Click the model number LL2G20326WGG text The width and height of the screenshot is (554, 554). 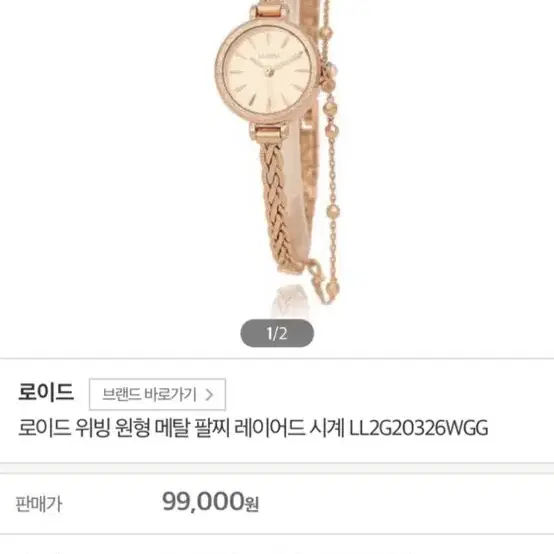pos(419,428)
